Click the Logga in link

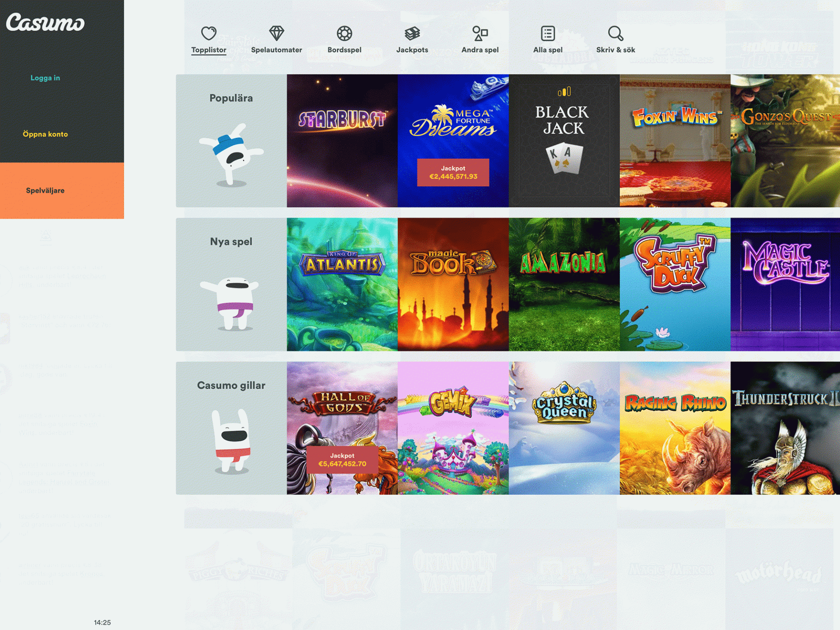[x=45, y=78]
